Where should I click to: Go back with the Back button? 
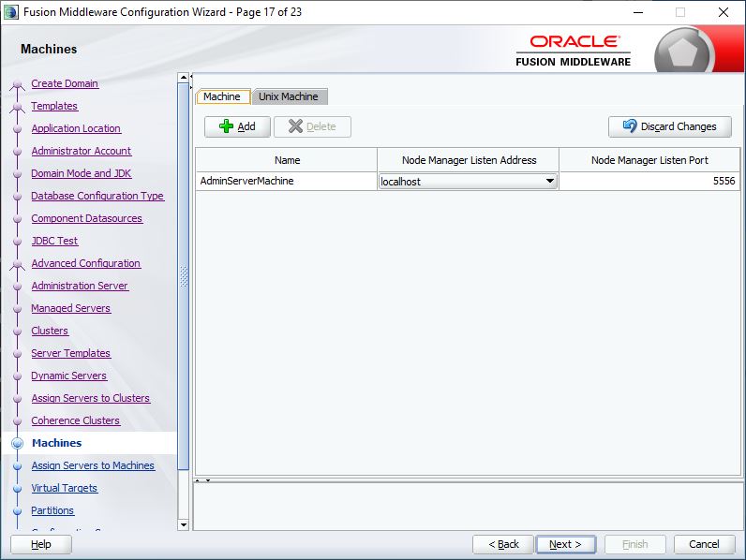[503, 544]
